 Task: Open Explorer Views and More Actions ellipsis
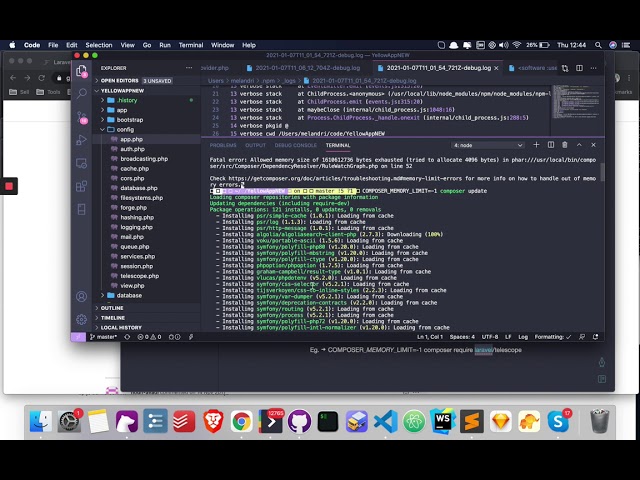(189, 68)
